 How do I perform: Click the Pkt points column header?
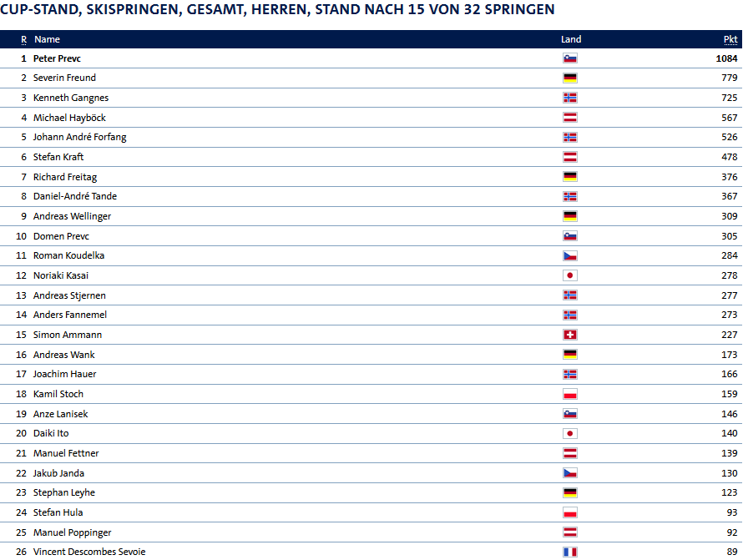click(x=730, y=39)
